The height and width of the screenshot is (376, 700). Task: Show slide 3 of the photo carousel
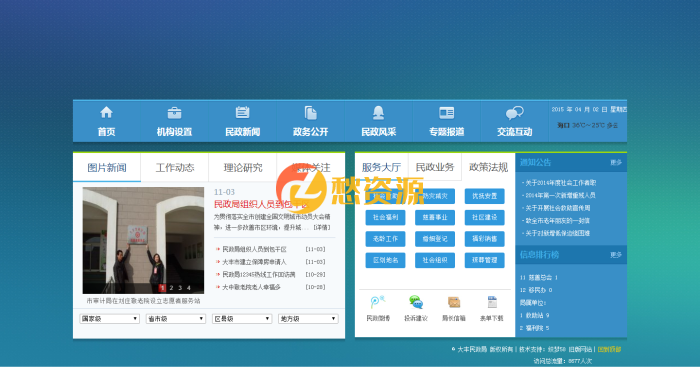coord(180,288)
